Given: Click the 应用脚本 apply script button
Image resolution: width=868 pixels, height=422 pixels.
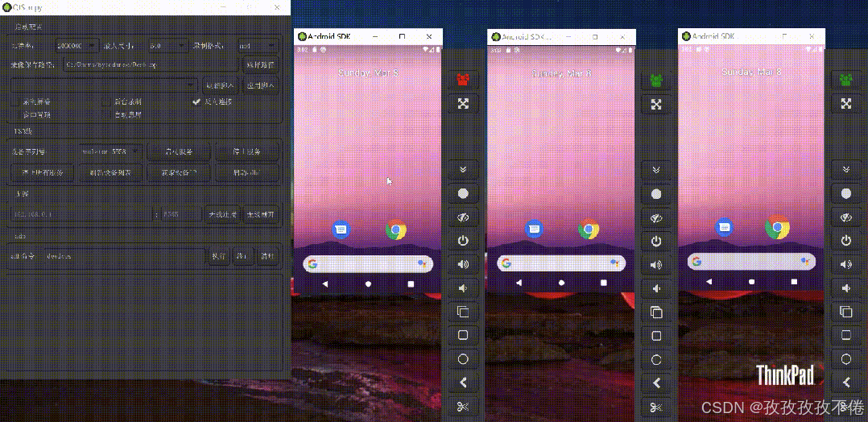Looking at the screenshot, I should pos(260,85).
